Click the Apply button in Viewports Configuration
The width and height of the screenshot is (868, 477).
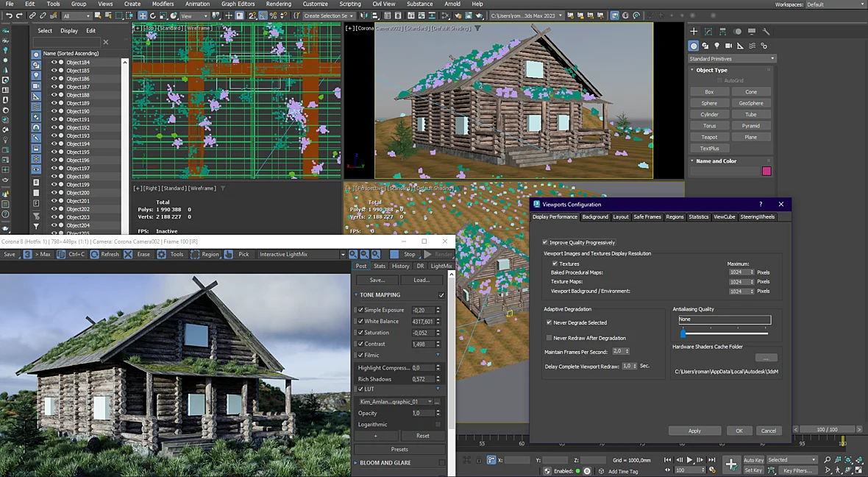694,431
